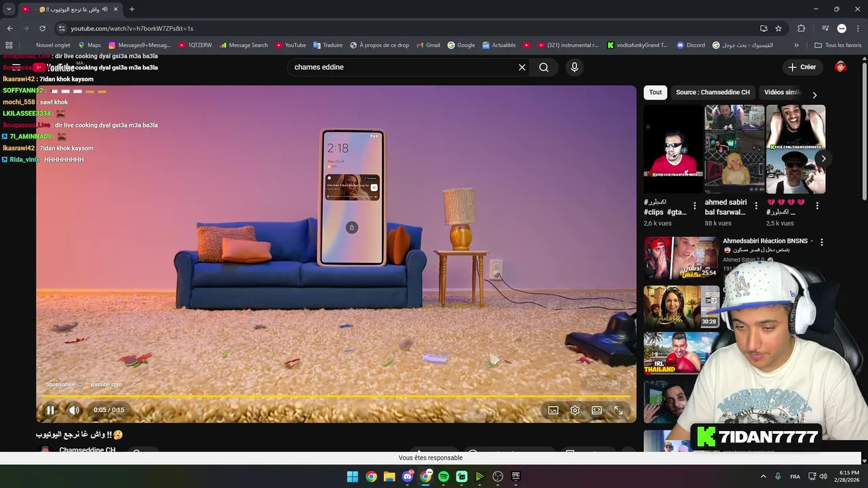This screenshot has width=868, height=488.
Task: Open the 'ahmed sabiri bal fsarwal' Short
Action: pyautogui.click(x=734, y=150)
